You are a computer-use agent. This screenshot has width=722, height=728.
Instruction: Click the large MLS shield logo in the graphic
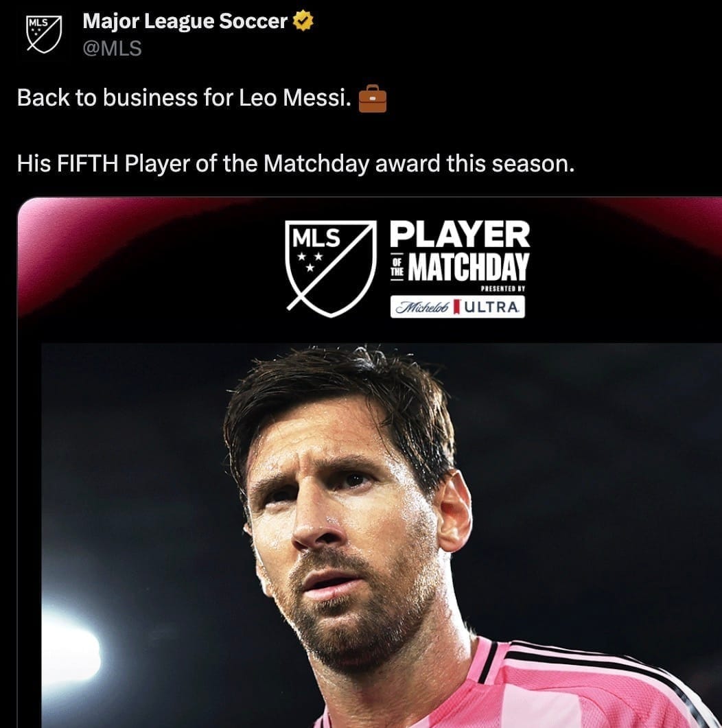coord(331,268)
